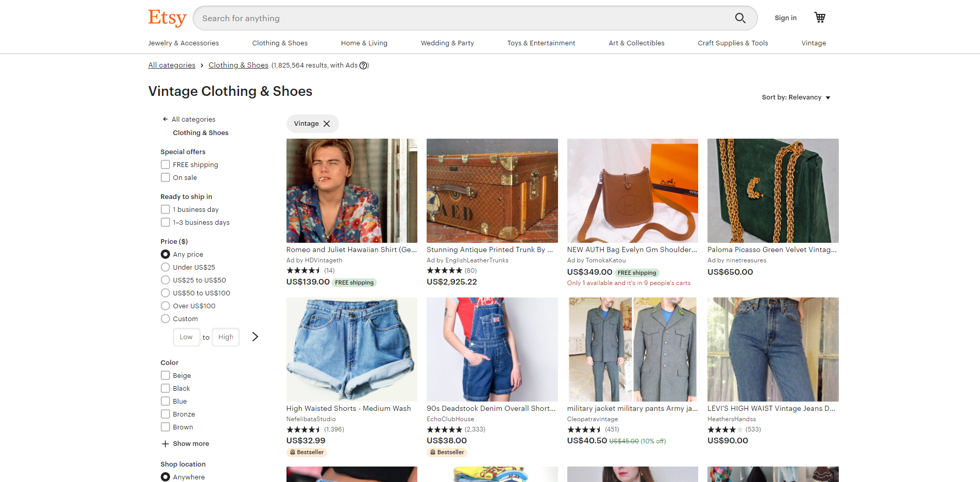Select Any price radio option
The image size is (980, 482).
165,254
